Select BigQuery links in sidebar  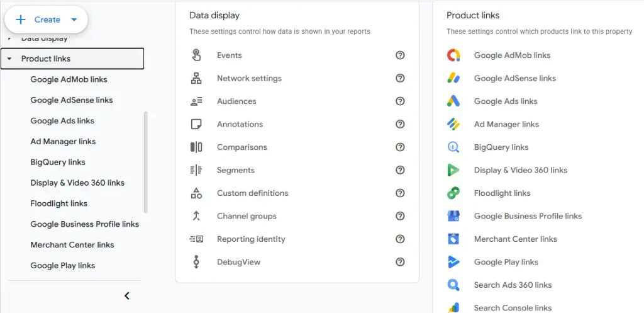click(58, 162)
